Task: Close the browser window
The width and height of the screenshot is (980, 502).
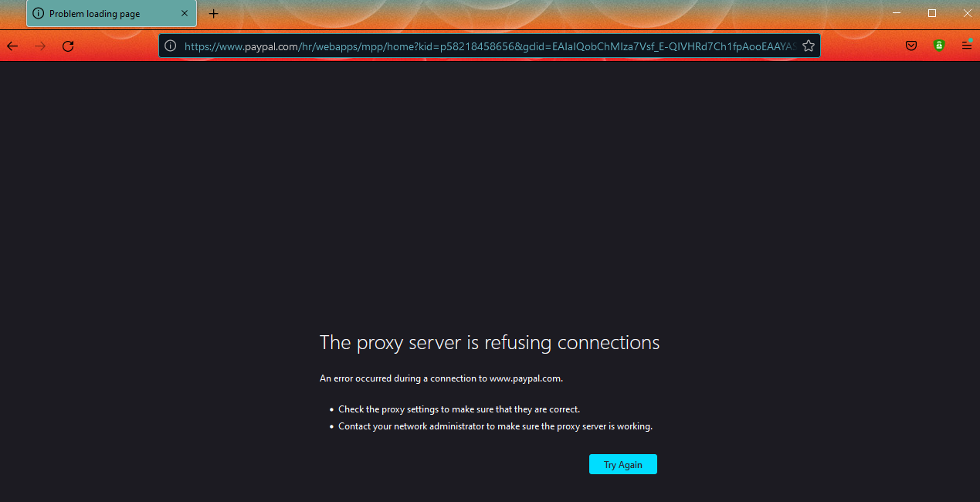Action: tap(967, 13)
